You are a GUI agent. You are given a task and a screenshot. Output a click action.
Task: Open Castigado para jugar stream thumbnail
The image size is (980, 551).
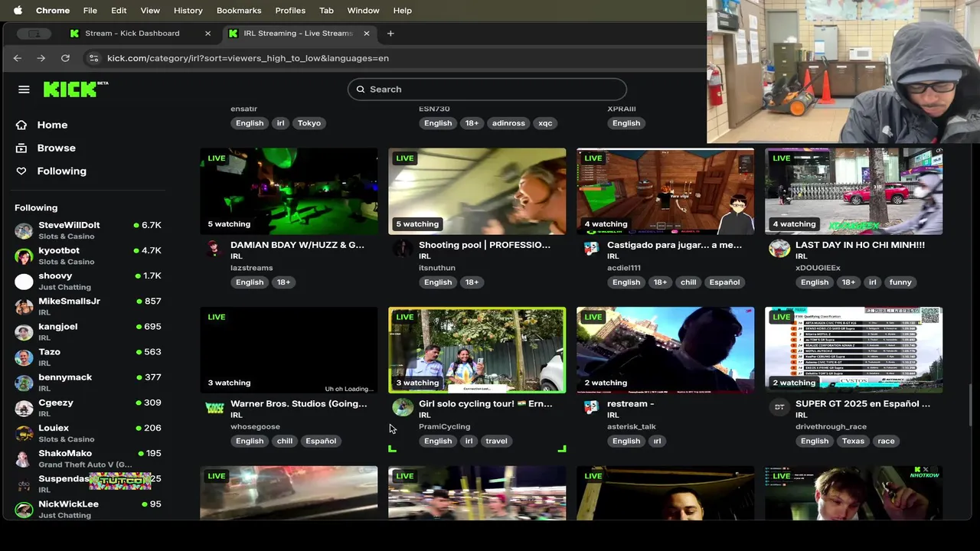[x=665, y=191]
